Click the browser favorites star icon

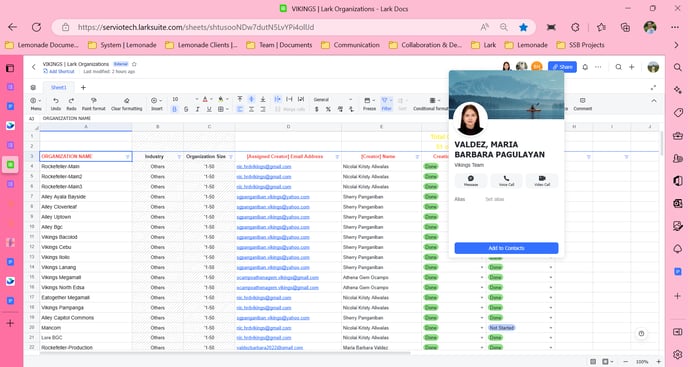click(x=523, y=27)
